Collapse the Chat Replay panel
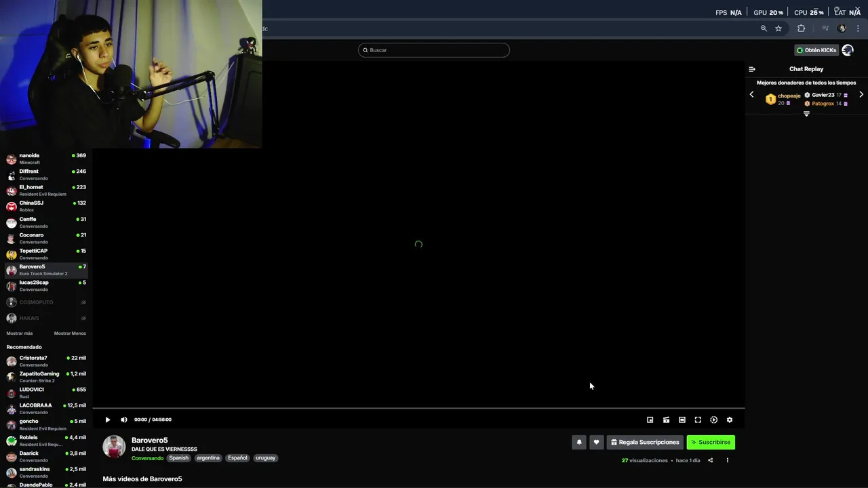Image resolution: width=868 pixels, height=488 pixels. click(x=752, y=69)
